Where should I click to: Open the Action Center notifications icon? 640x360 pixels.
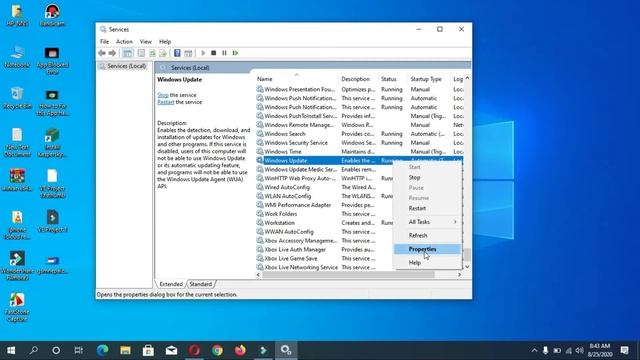(624, 350)
